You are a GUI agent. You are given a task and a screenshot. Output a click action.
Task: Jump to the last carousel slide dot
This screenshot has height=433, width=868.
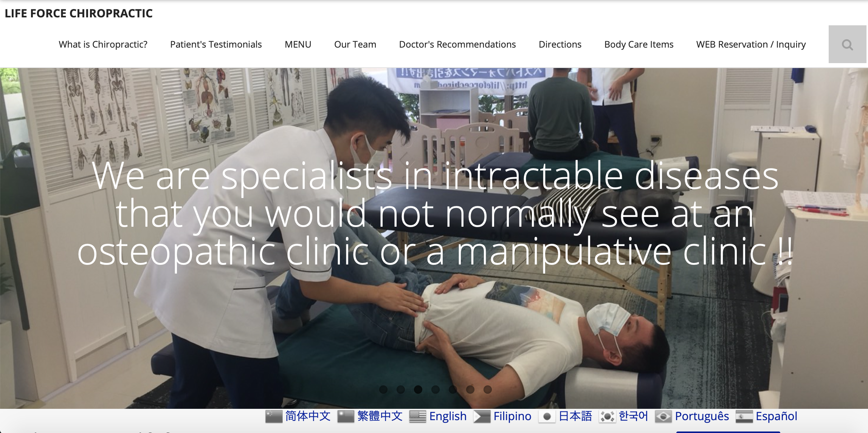(x=488, y=389)
